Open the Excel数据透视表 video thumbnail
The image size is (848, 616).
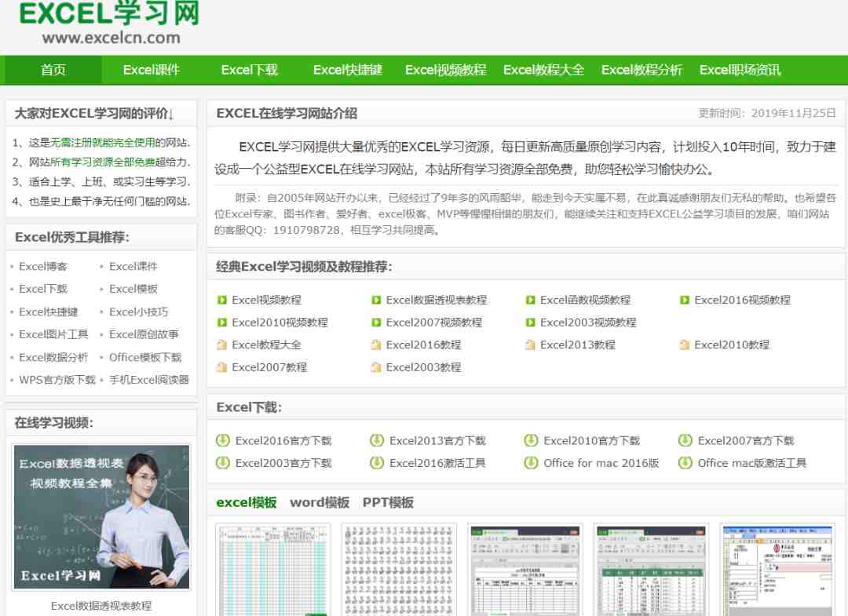[x=101, y=516]
